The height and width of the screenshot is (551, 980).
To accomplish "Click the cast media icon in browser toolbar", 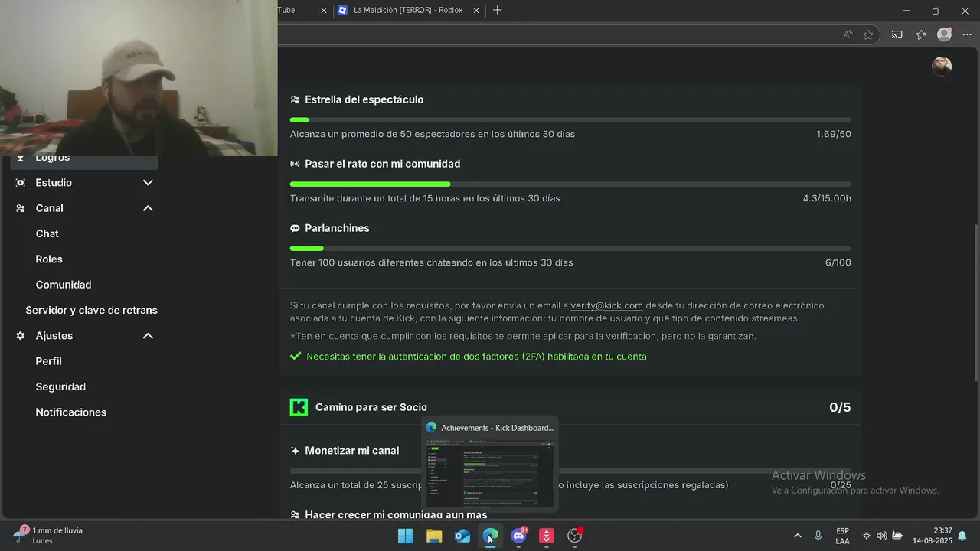I will click(x=897, y=34).
